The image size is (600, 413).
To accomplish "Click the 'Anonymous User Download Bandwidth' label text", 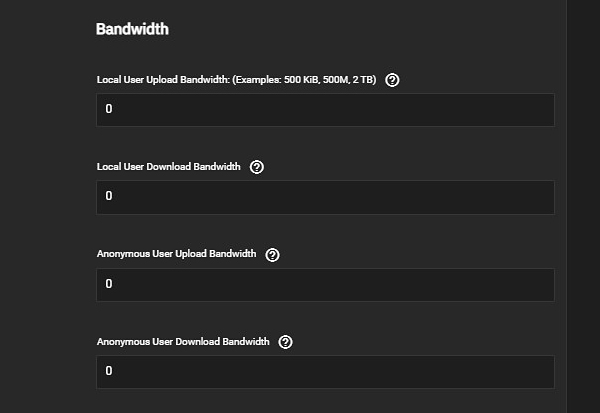I will point(183,342).
